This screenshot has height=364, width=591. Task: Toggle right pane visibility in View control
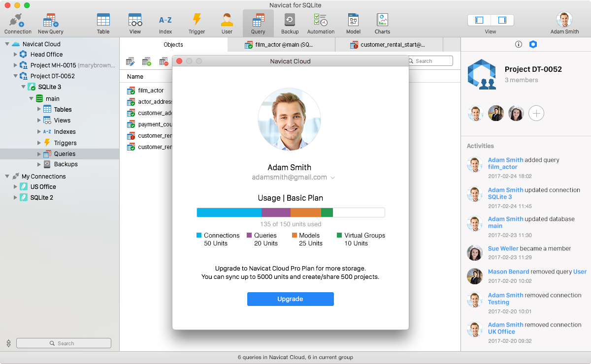[502, 20]
